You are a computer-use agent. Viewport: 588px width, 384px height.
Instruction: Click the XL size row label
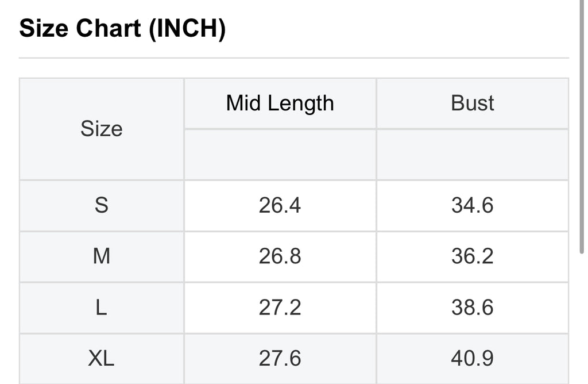[x=102, y=359]
